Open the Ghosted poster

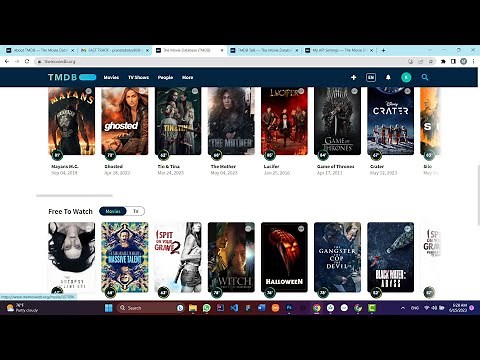point(125,121)
